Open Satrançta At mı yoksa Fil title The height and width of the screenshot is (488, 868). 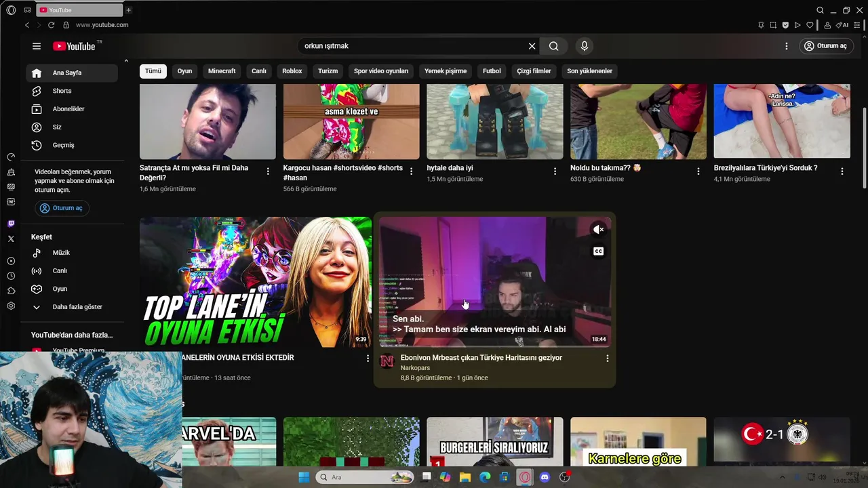(x=194, y=173)
